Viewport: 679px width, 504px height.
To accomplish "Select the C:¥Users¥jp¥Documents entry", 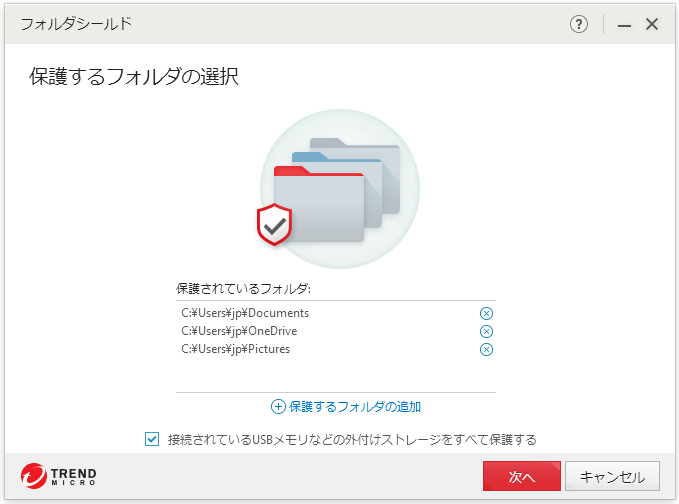I will (x=245, y=313).
